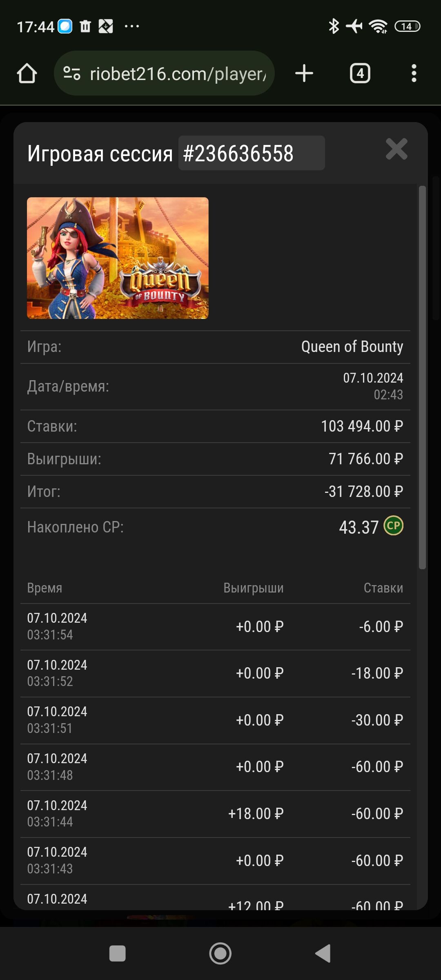This screenshot has height=980, width=441.
Task: Open the Queen of Bounty game thumbnail
Action: 118,258
